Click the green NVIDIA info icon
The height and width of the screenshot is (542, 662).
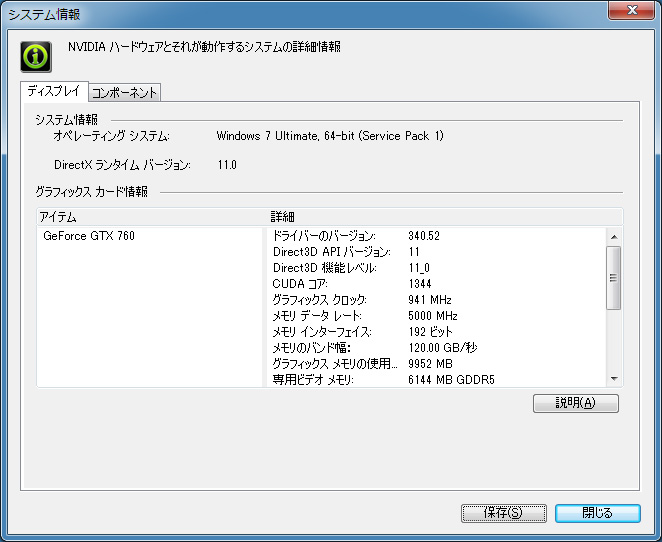[36, 57]
